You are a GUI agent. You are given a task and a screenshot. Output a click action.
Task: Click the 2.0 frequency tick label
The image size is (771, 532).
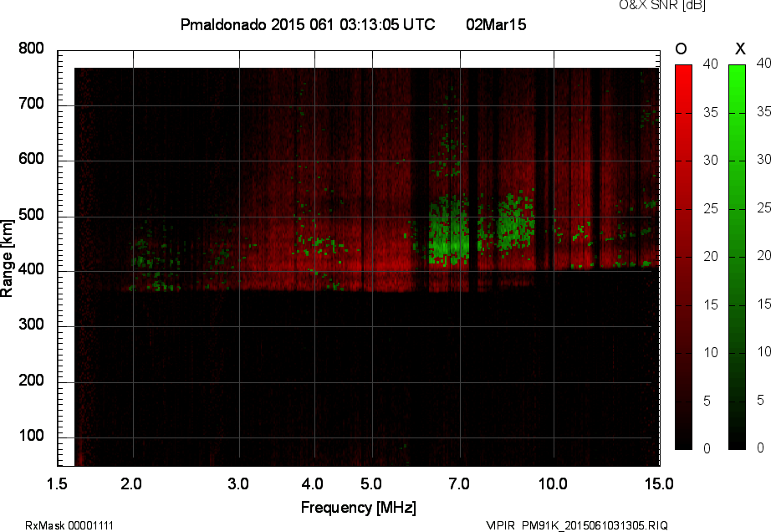(x=131, y=483)
